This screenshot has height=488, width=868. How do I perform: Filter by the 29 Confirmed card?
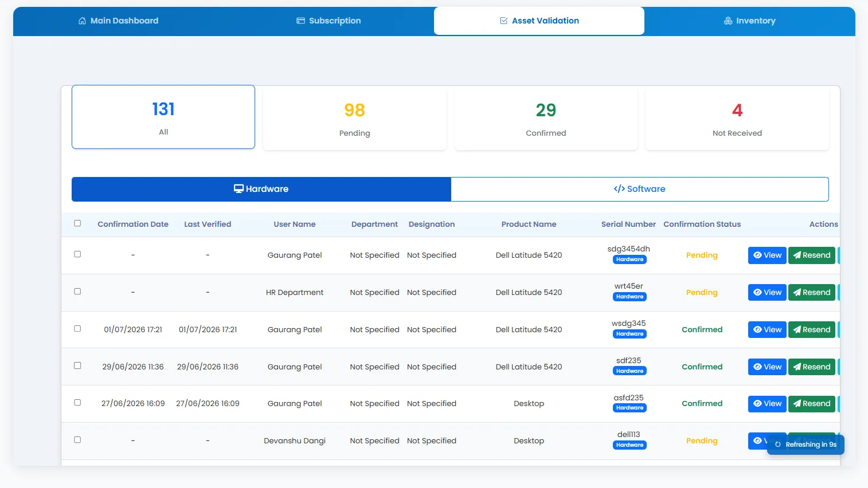(546, 119)
